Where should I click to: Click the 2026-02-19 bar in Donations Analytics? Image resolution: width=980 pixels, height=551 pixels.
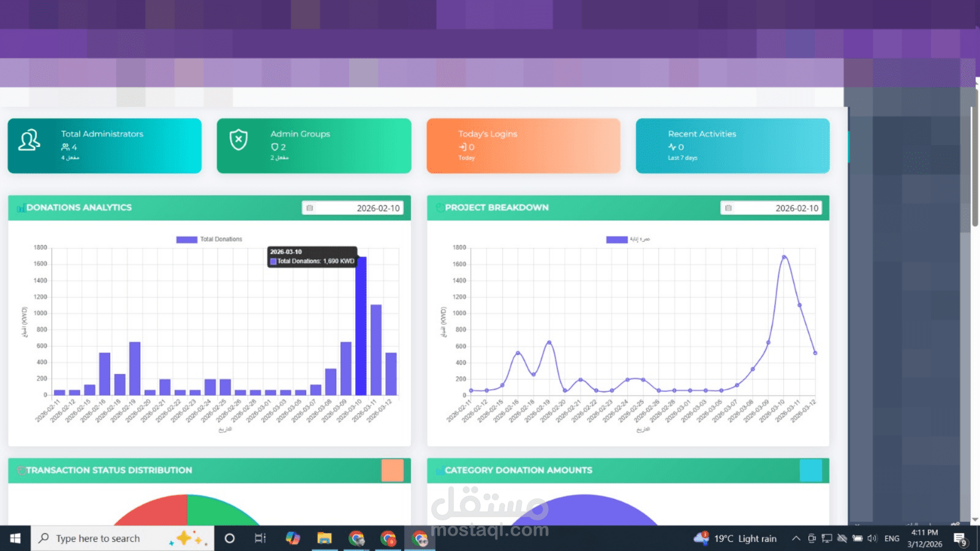[x=135, y=369]
